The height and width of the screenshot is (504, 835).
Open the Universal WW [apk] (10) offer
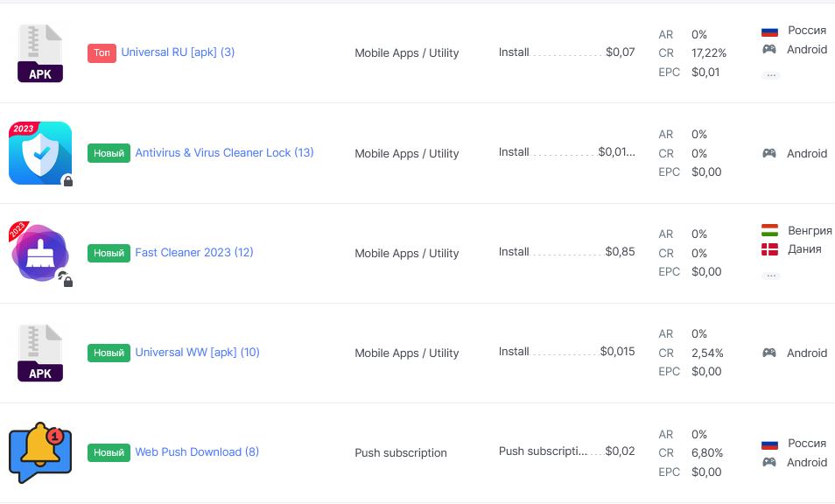[197, 352]
